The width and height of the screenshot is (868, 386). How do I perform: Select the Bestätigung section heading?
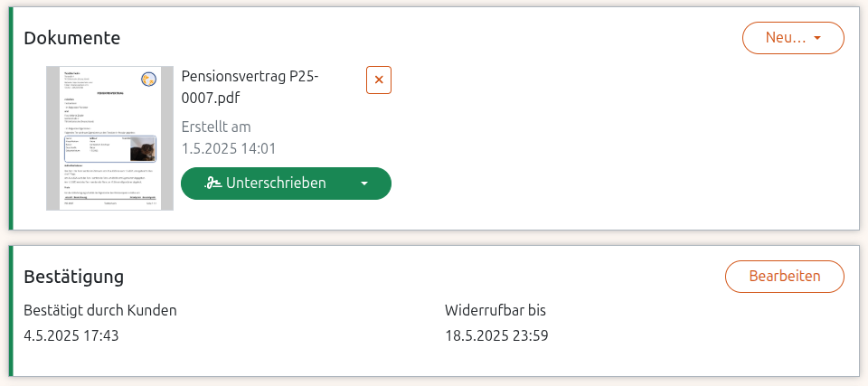point(74,276)
